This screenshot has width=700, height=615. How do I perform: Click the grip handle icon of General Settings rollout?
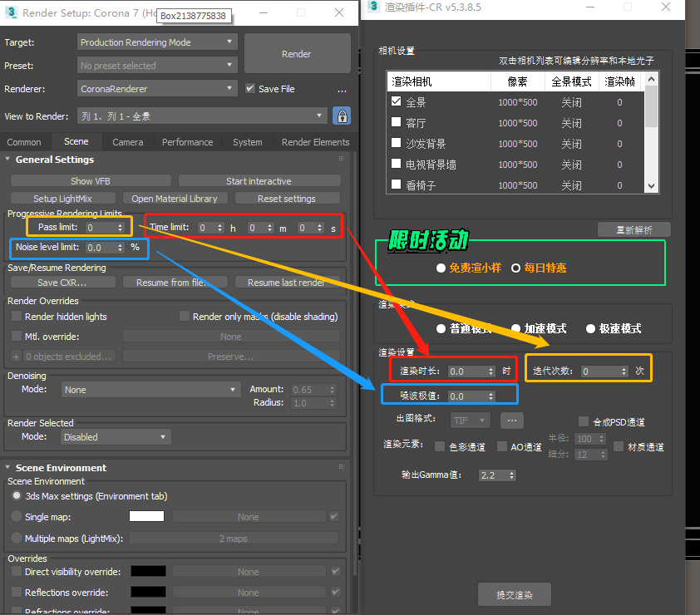click(x=341, y=159)
